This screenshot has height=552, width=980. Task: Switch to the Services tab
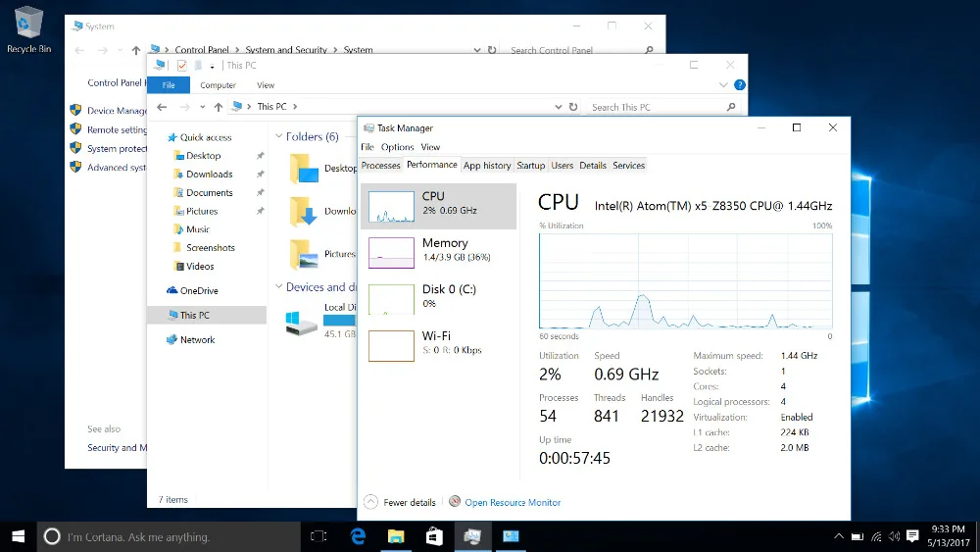tap(628, 166)
